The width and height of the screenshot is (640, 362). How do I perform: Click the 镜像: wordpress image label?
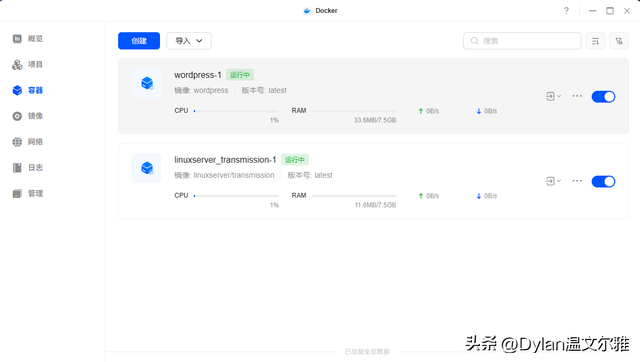[x=201, y=91]
